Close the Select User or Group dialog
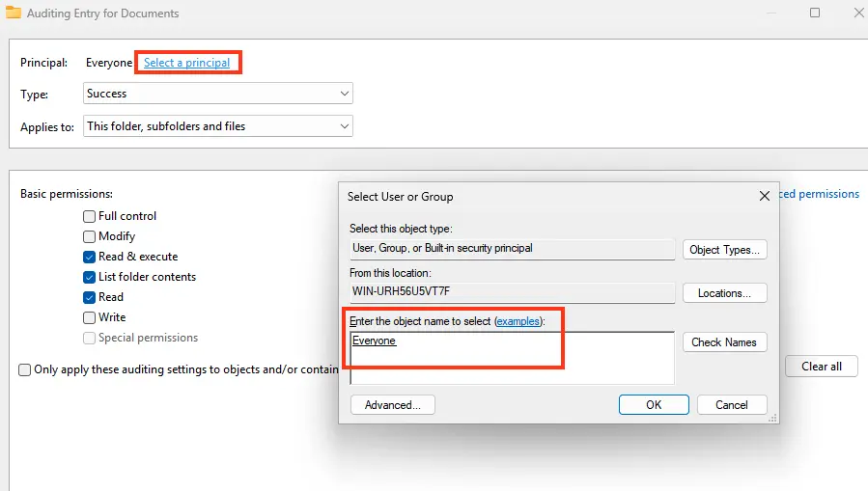Screen dimensions: 868x491 [764, 196]
